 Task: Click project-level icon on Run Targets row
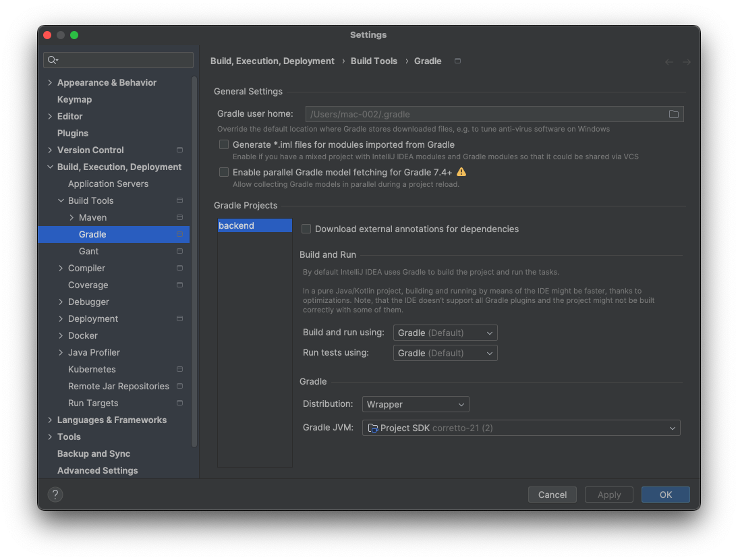tap(180, 403)
